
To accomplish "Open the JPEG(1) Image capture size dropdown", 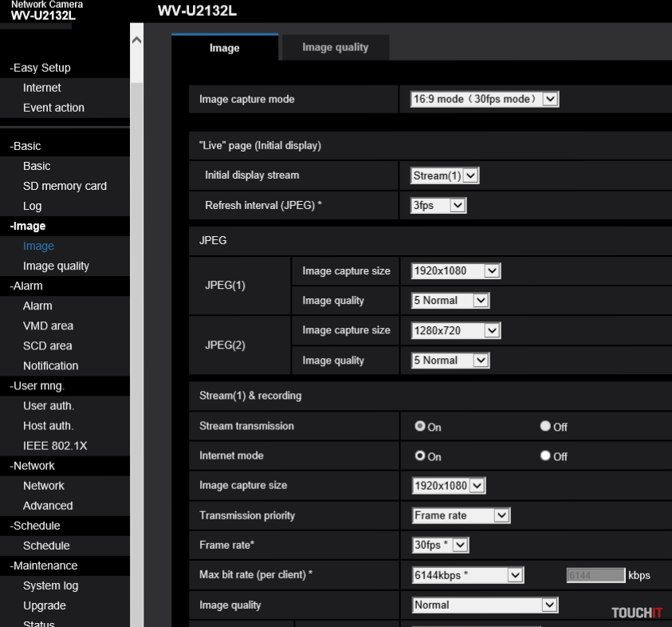I will [455, 270].
